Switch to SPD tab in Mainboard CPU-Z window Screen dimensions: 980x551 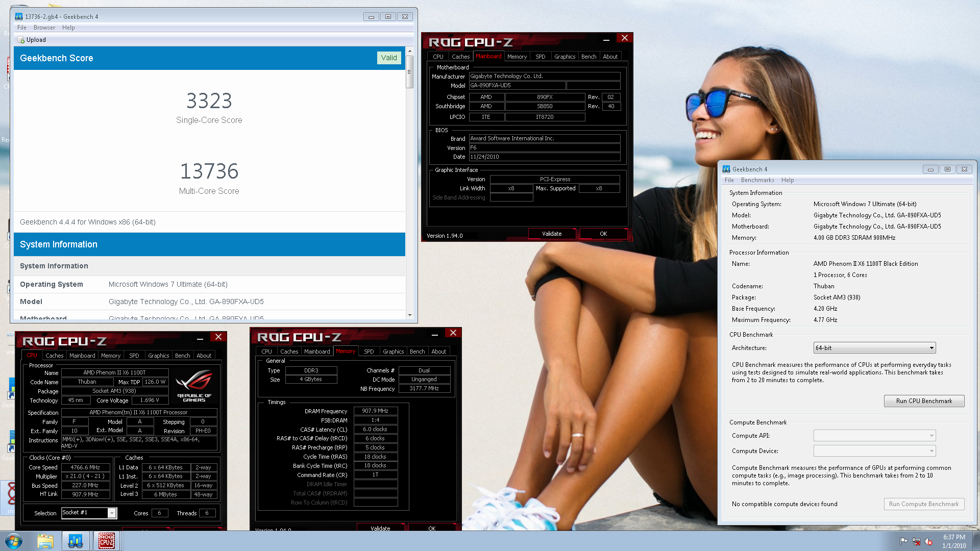pyautogui.click(x=540, y=57)
